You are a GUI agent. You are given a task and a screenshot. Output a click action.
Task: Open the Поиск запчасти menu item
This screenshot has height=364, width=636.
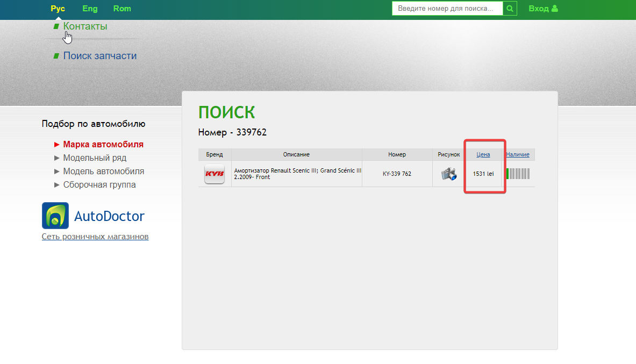[100, 55]
